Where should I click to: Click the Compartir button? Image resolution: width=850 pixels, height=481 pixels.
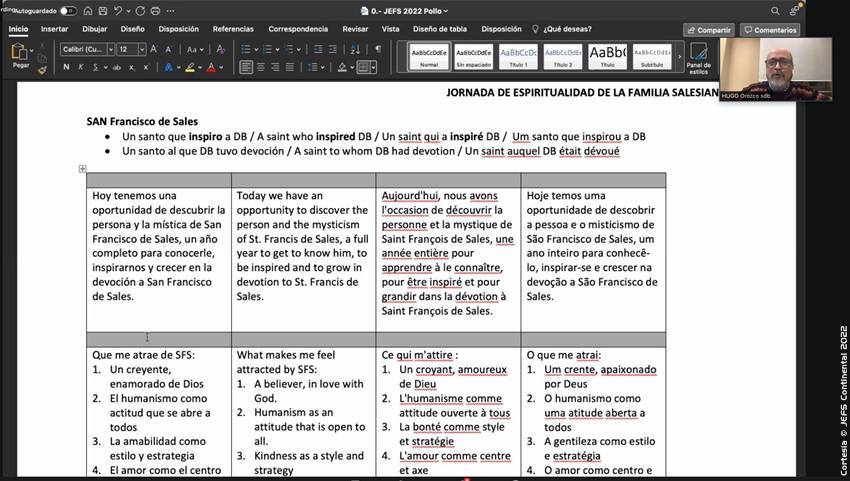pos(709,30)
